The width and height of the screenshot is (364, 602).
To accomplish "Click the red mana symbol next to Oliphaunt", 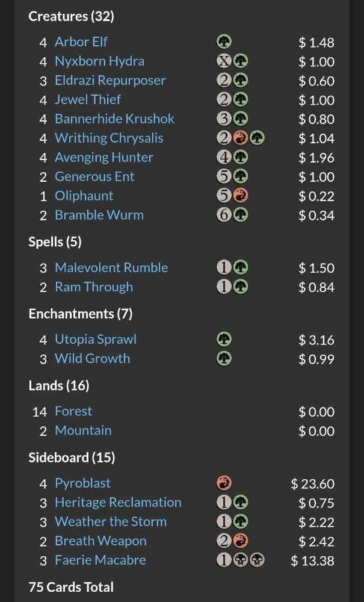I will click(x=241, y=196).
